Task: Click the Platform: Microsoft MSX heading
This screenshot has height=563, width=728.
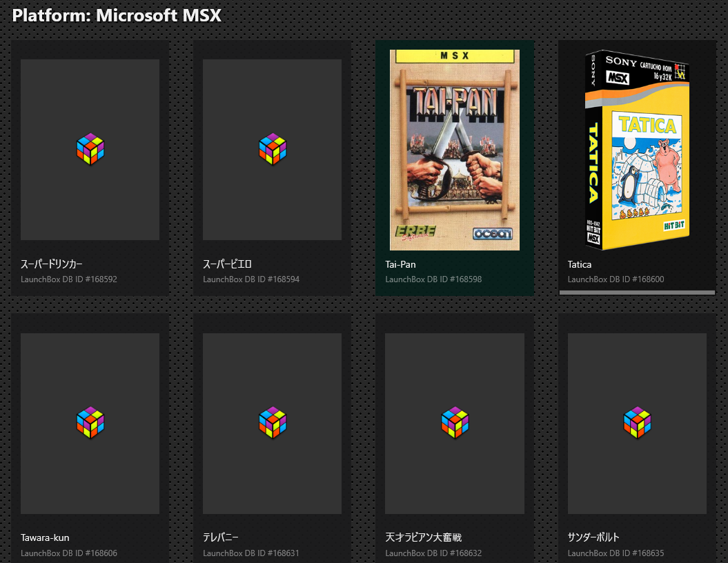Action: click(x=117, y=15)
